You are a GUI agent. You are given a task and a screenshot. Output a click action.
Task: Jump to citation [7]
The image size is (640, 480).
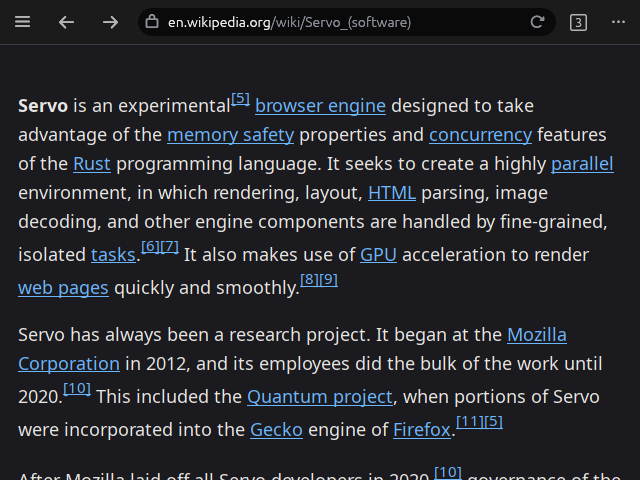(169, 247)
